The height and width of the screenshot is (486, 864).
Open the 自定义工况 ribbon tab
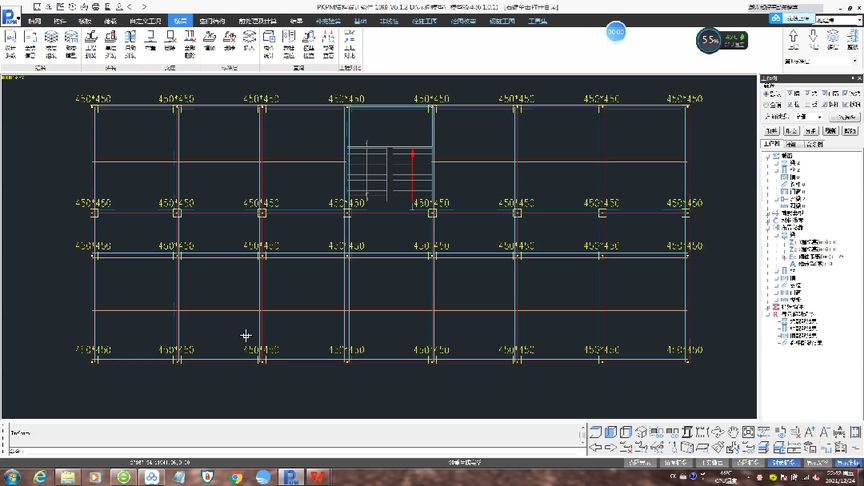pyautogui.click(x=145, y=21)
